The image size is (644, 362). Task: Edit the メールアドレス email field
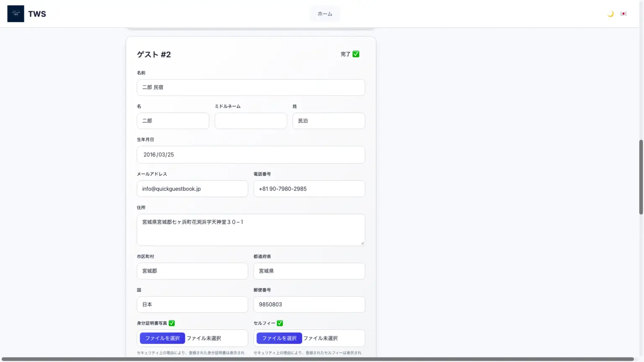192,189
